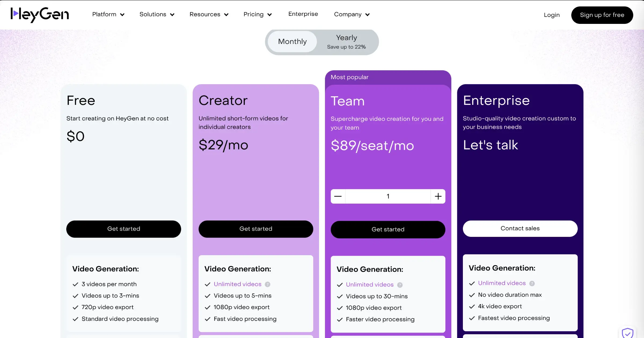Click '720p video export' feature
This screenshot has width=644, height=338.
coord(107,307)
